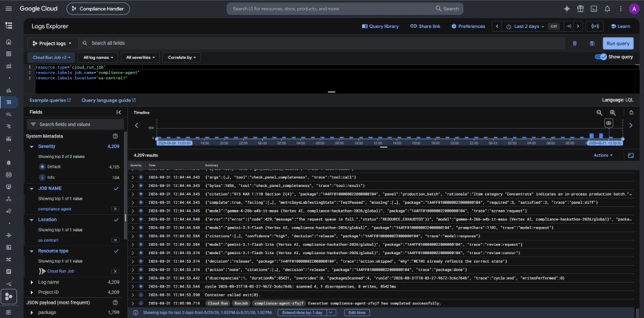
Task: Expand the cycle:end log entry row
Action: 133,278
